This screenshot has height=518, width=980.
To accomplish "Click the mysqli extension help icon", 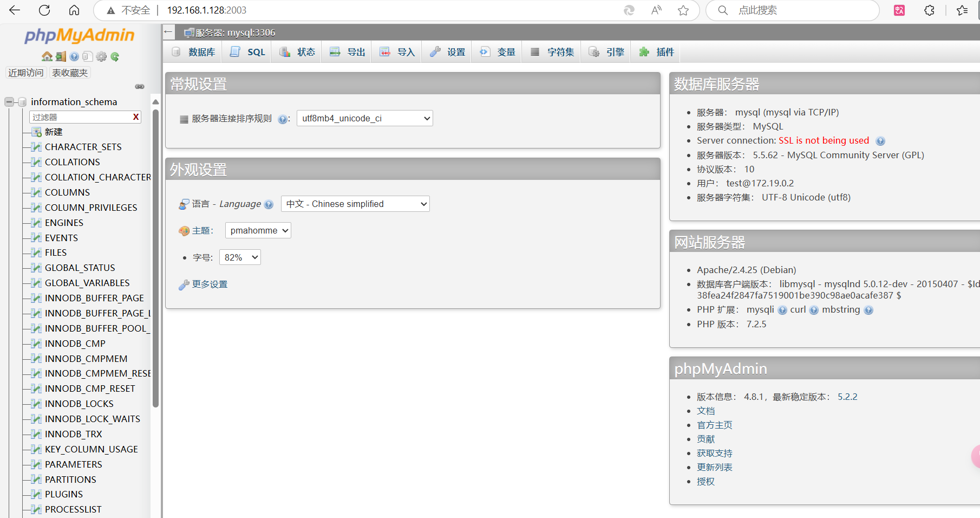I will pyautogui.click(x=782, y=310).
